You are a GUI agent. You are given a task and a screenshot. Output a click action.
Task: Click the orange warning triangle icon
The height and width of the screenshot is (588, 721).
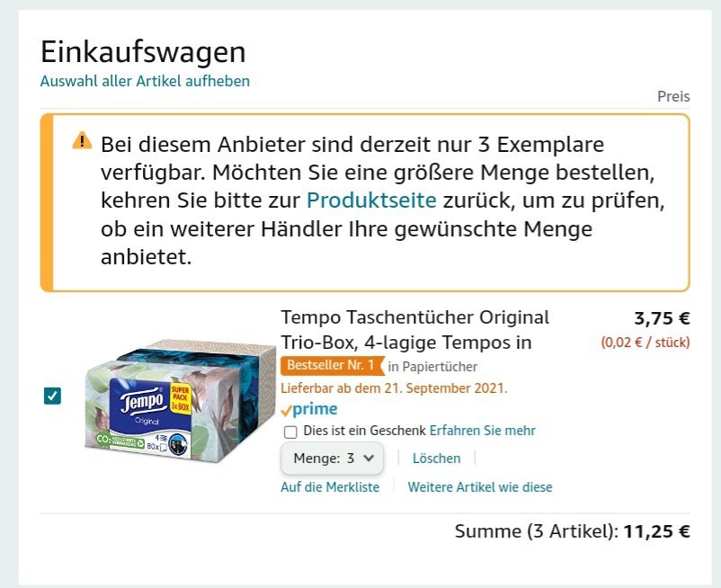[x=82, y=140]
